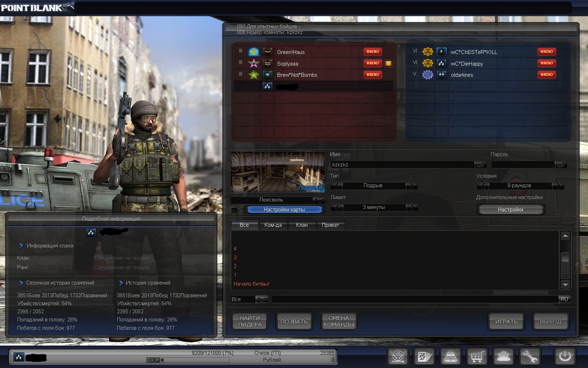Click the power exit icon
The image size is (588, 368).
564,356
